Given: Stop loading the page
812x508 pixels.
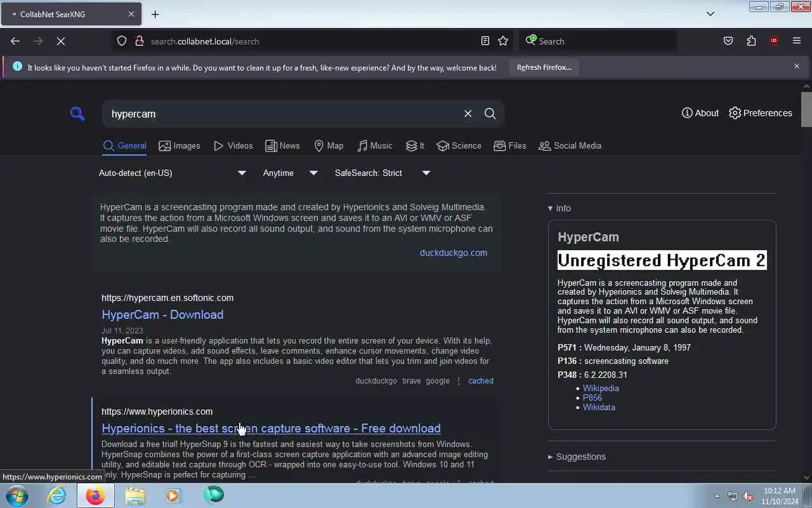Looking at the screenshot, I should tap(61, 41).
